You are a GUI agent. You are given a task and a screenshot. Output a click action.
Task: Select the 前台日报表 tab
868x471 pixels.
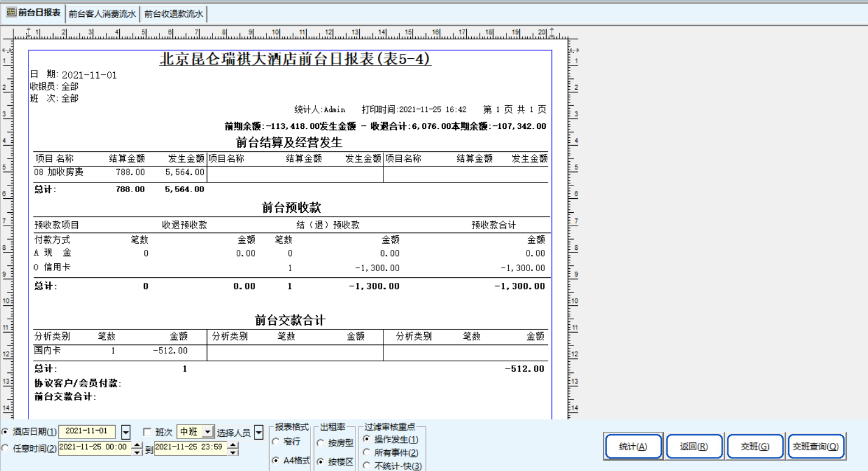coord(34,12)
